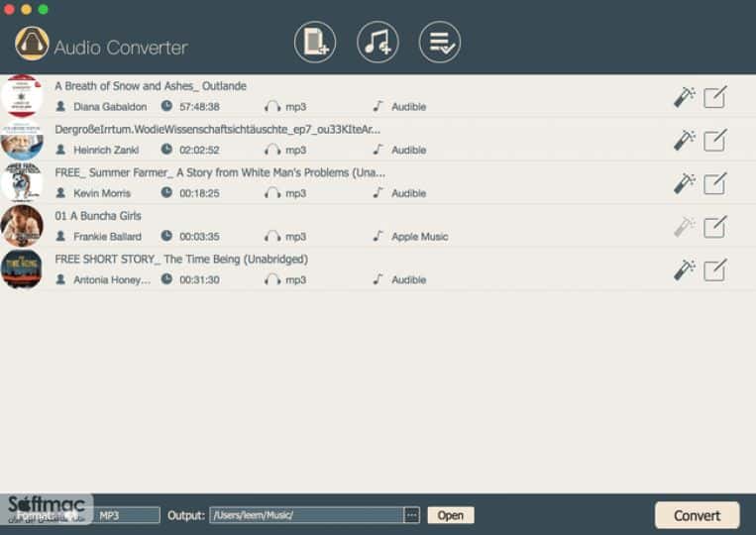The width and height of the screenshot is (756, 535).
Task: Click the /Users/leem/Music/ output path field
Action: 306,515
